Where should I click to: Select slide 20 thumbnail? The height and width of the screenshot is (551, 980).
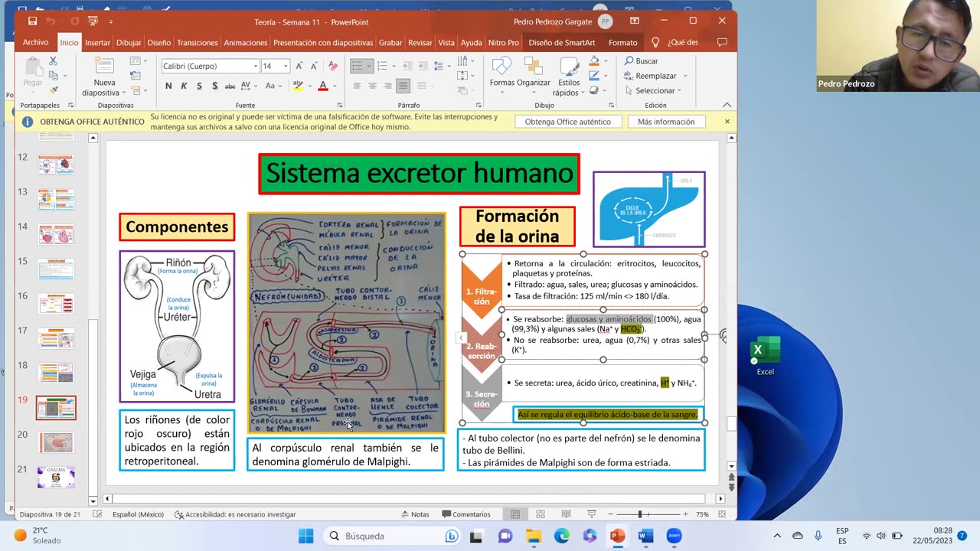point(56,442)
